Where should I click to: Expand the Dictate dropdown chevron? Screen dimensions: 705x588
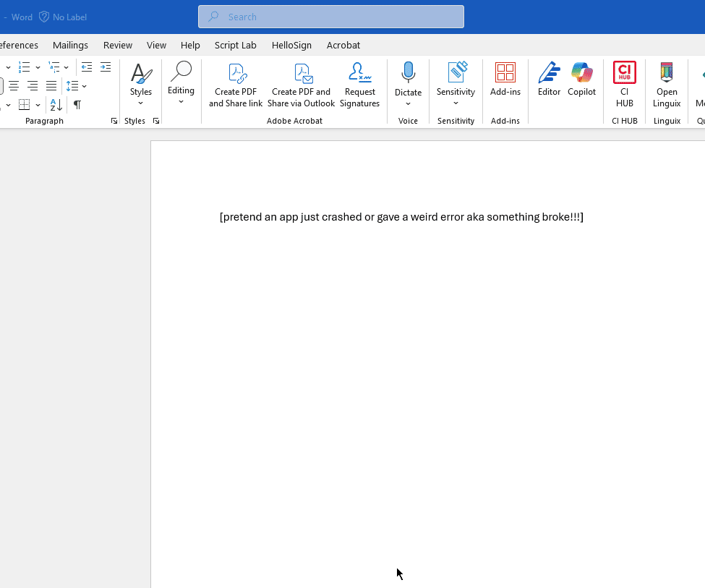click(409, 104)
